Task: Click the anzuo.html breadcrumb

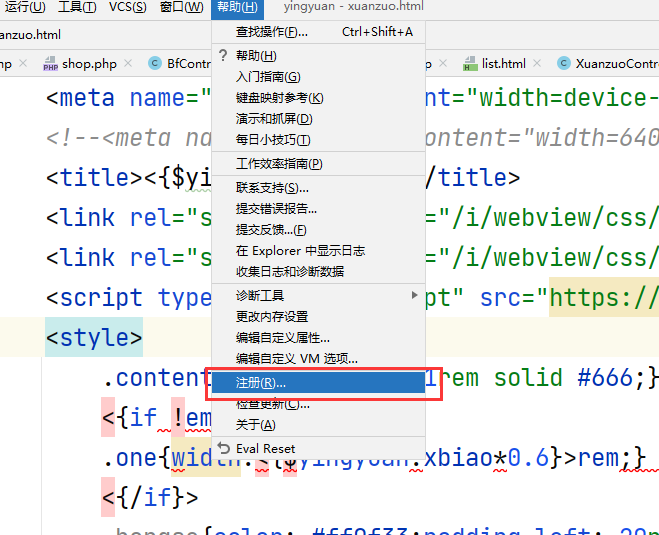Action: click(x=30, y=35)
